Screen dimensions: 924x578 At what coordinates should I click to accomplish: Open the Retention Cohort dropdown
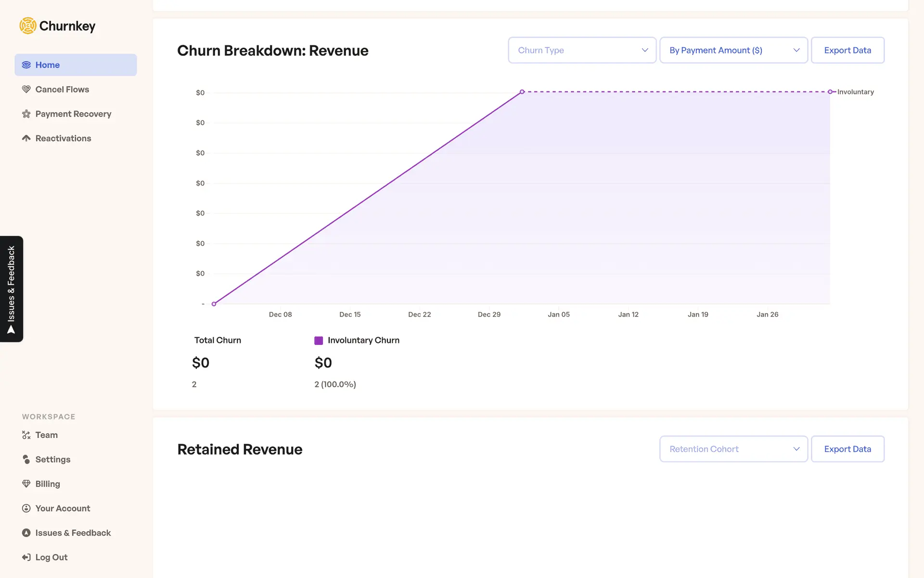[x=733, y=449]
